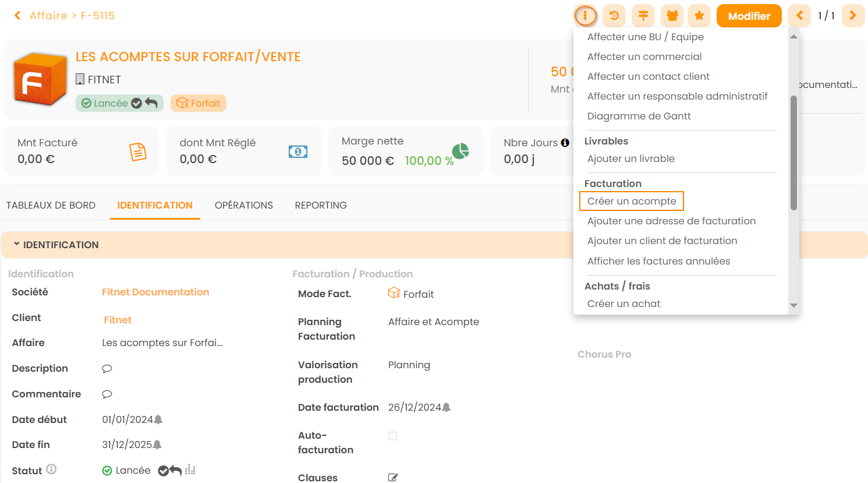Open the history clock icon

pyautogui.click(x=614, y=16)
